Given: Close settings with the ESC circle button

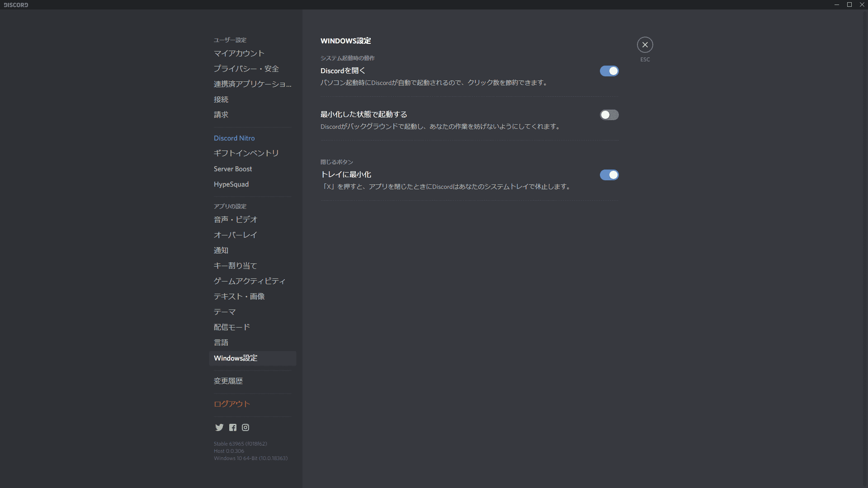Looking at the screenshot, I should coord(645,45).
